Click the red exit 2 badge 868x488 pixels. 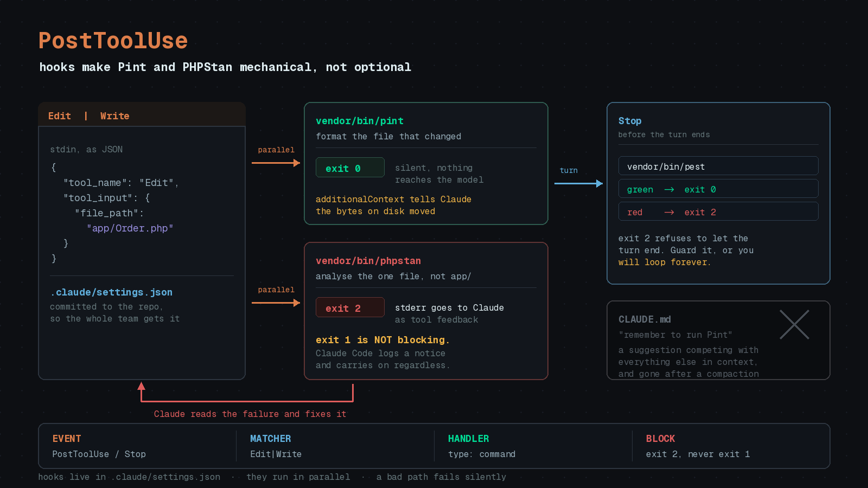tap(350, 307)
